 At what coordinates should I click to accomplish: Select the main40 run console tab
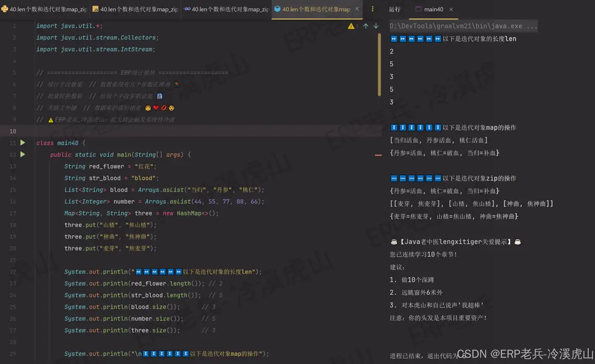(432, 9)
